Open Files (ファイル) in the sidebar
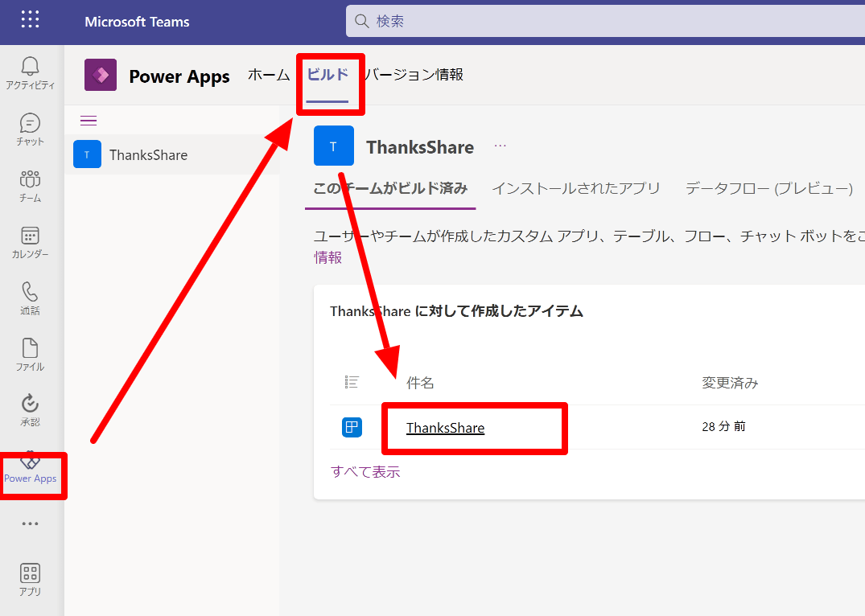 [31, 355]
